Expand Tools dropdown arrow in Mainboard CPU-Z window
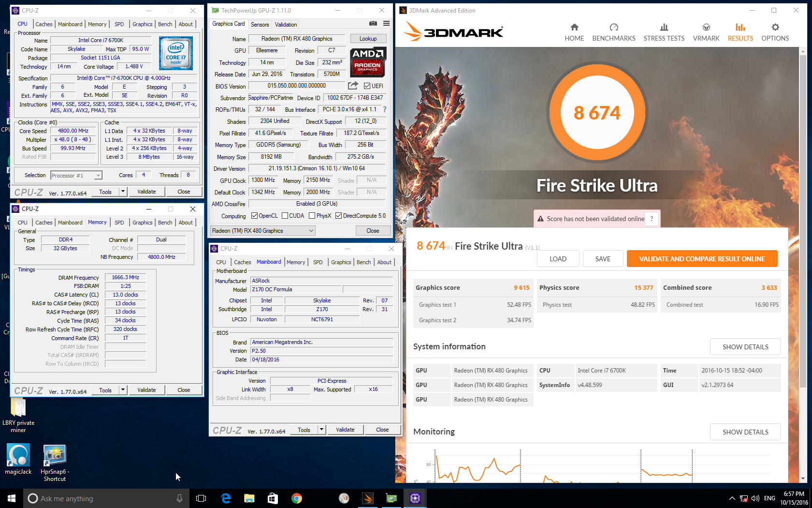The width and height of the screenshot is (812, 508). (321, 430)
